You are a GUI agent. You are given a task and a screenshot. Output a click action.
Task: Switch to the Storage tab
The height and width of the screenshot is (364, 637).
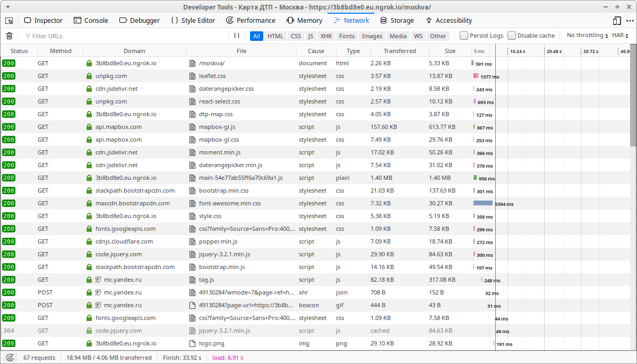[x=397, y=21]
